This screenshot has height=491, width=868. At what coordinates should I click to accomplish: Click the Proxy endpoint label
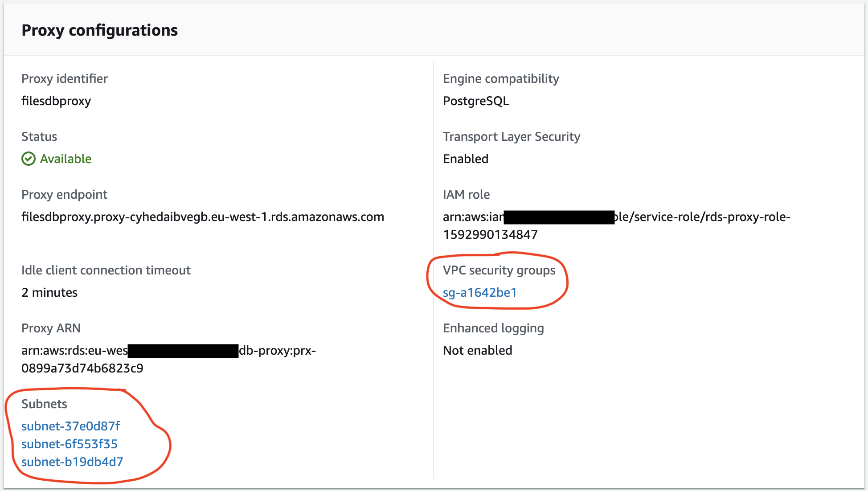64,195
